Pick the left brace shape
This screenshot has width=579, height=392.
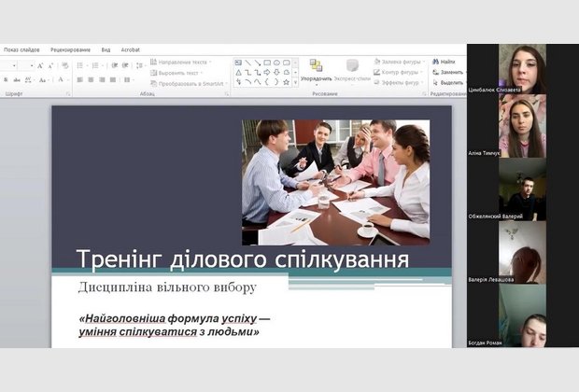pyautogui.click(x=267, y=82)
